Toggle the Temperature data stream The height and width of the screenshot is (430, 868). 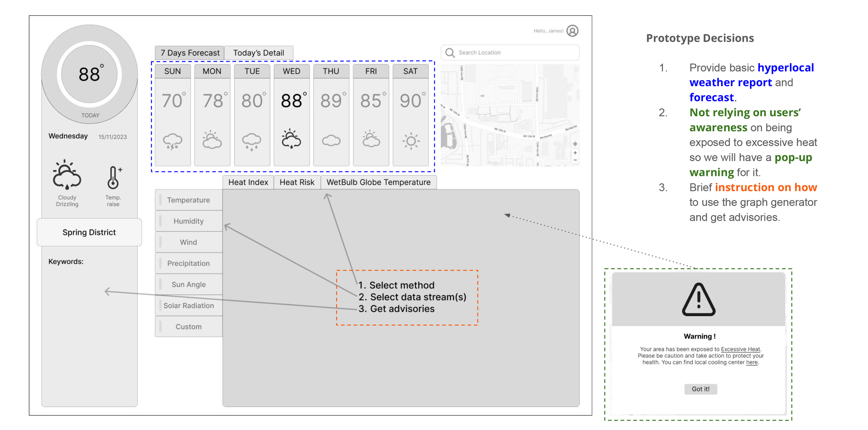coord(188,200)
